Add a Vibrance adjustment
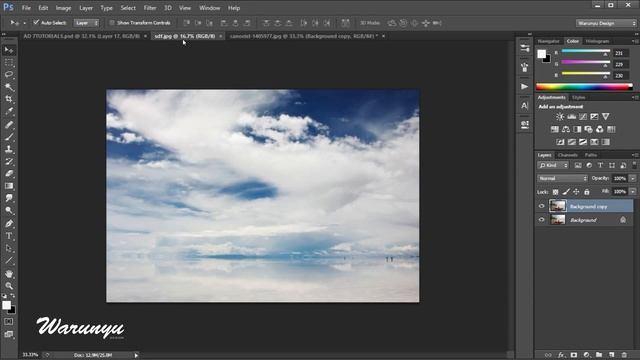 click(606, 117)
